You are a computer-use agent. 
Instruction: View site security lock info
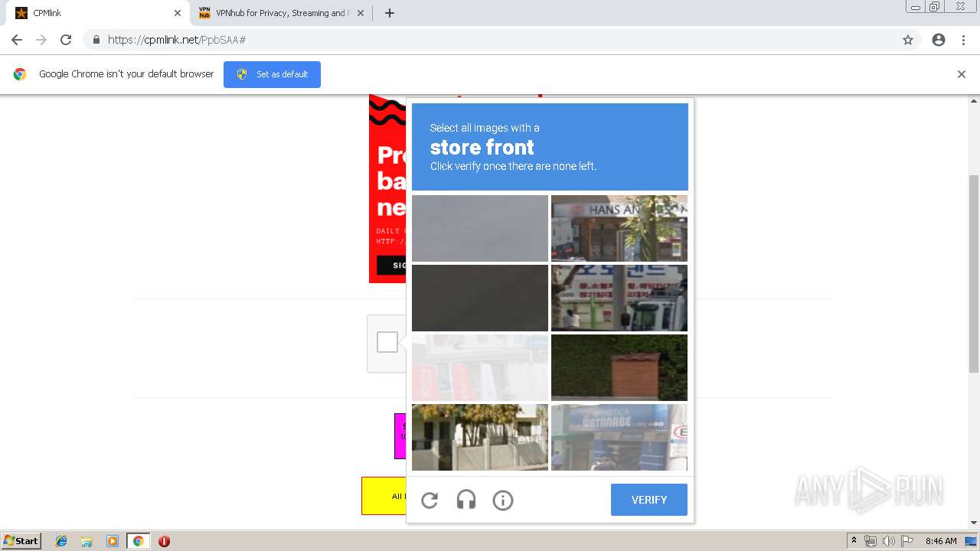[x=96, y=40]
